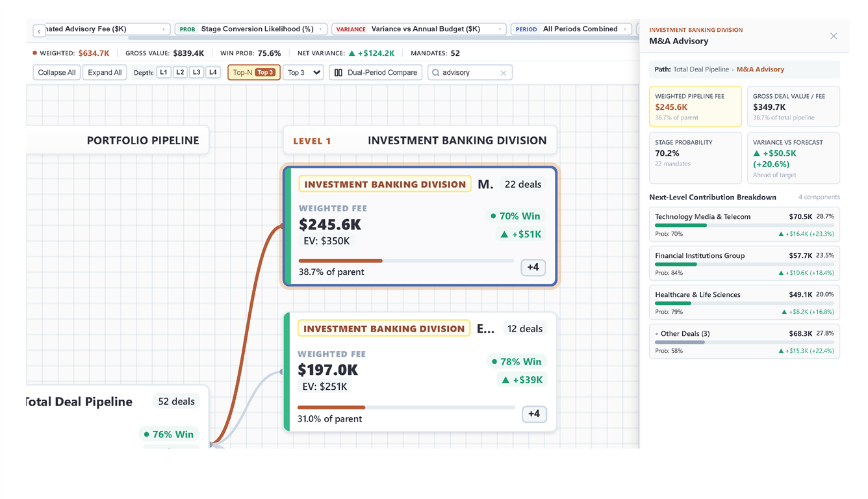Click the triangle in the +$51K badge
868x499 pixels.
[504, 234]
